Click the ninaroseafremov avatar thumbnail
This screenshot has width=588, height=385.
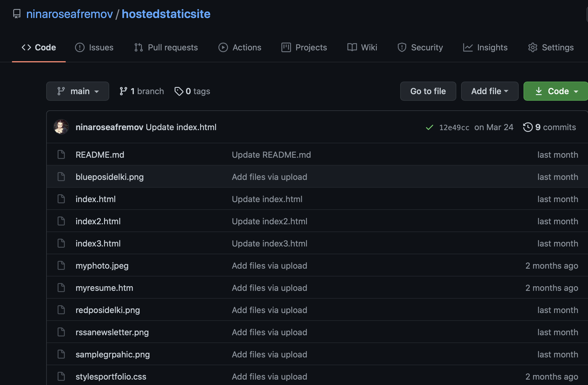[x=61, y=127]
